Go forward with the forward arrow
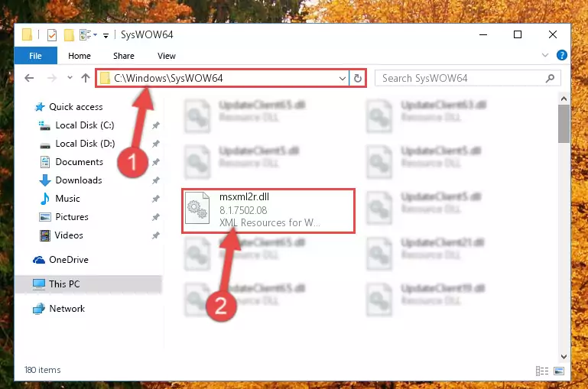The image size is (588, 389). point(52,78)
